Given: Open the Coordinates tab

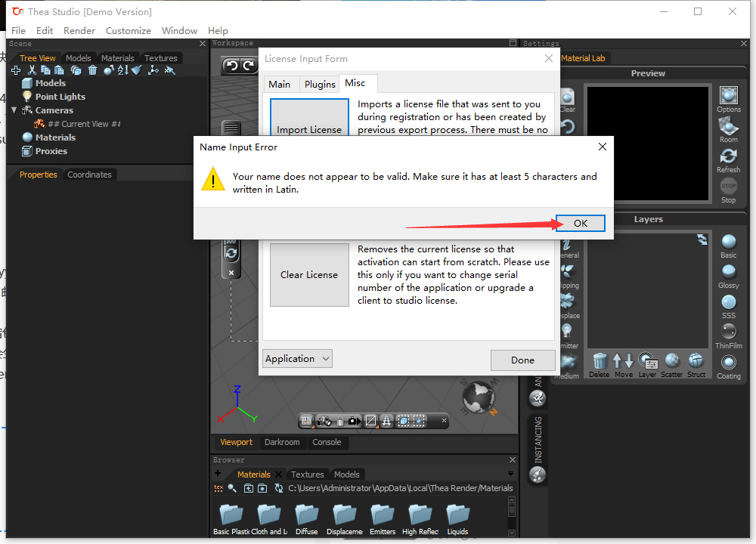Looking at the screenshot, I should (x=89, y=175).
